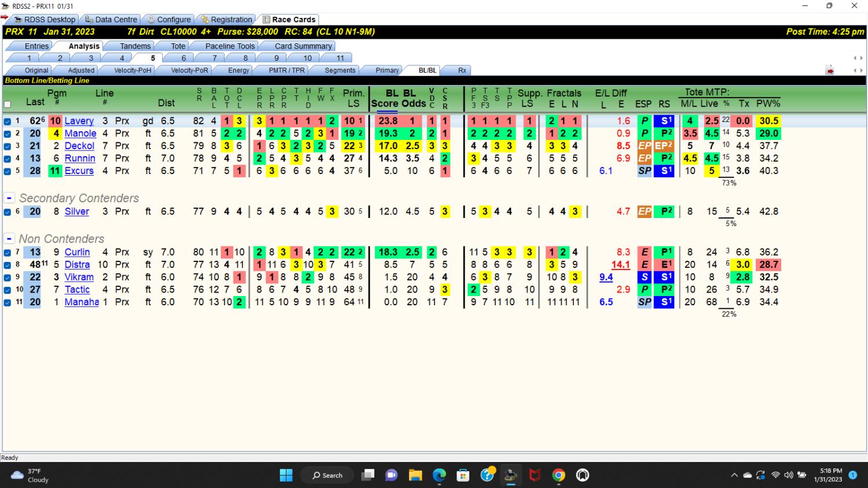Open the Energy view tab

[238, 70]
